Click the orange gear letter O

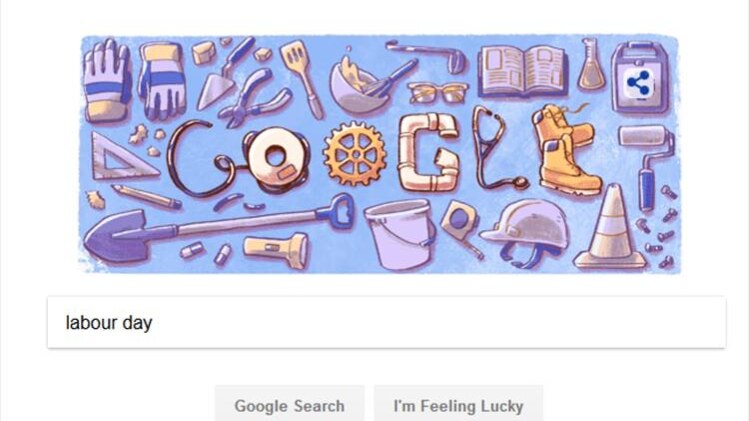(x=355, y=153)
